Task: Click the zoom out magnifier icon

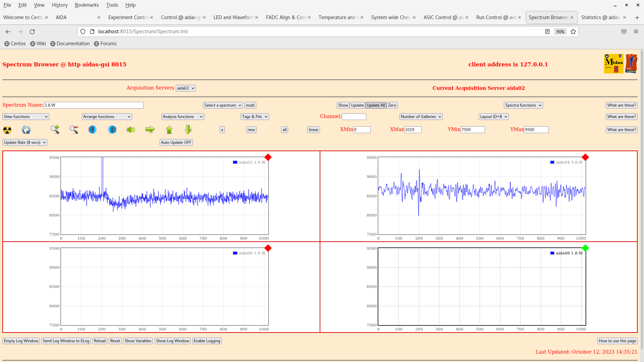Action: point(74,130)
